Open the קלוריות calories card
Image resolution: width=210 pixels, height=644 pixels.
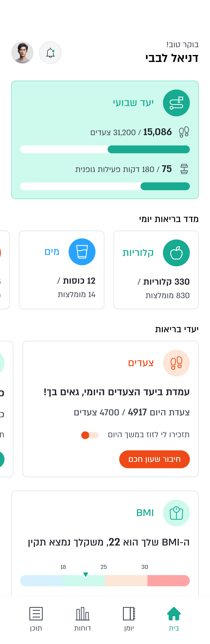(x=156, y=270)
